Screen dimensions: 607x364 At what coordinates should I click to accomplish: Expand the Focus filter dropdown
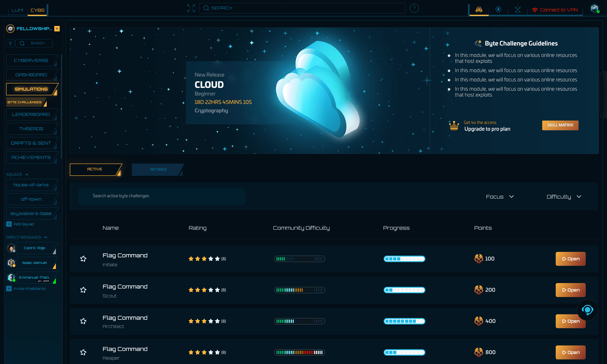pos(500,197)
